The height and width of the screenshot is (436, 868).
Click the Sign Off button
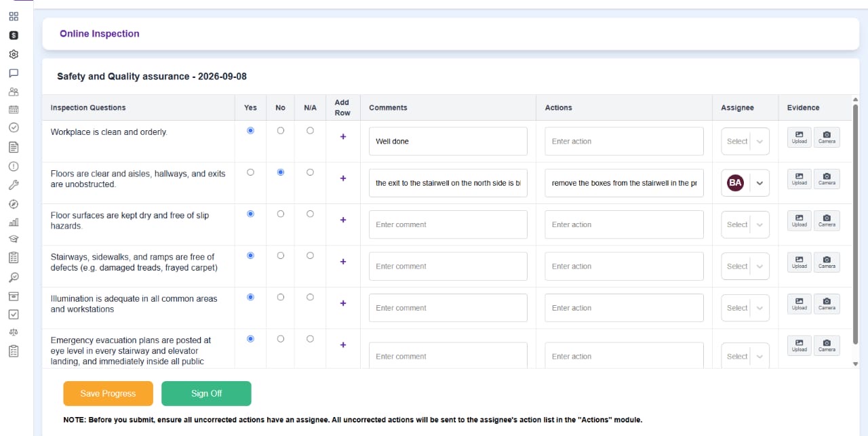click(x=206, y=393)
